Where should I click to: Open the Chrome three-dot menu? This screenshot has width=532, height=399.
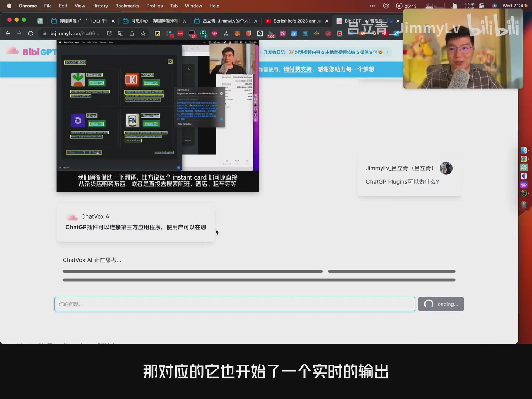click(372, 6)
